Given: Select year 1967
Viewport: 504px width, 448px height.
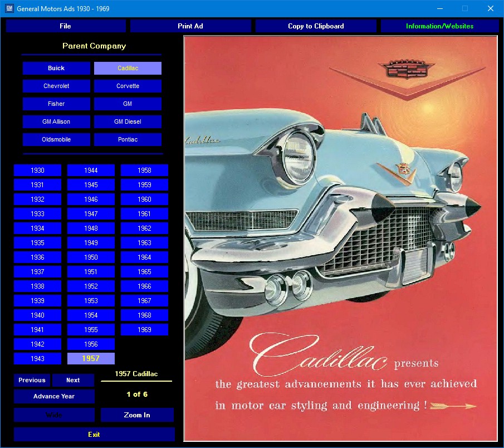Looking at the screenshot, I should pyautogui.click(x=144, y=301).
